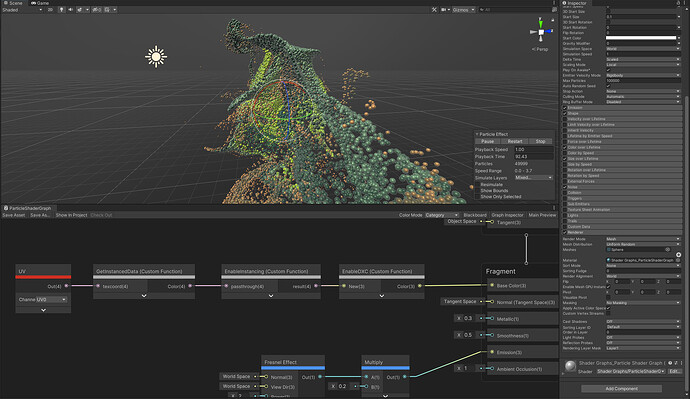The image size is (690, 399).
Task: Toggle Enable Mesh GPU Instancing checkbox
Action: 609,287
